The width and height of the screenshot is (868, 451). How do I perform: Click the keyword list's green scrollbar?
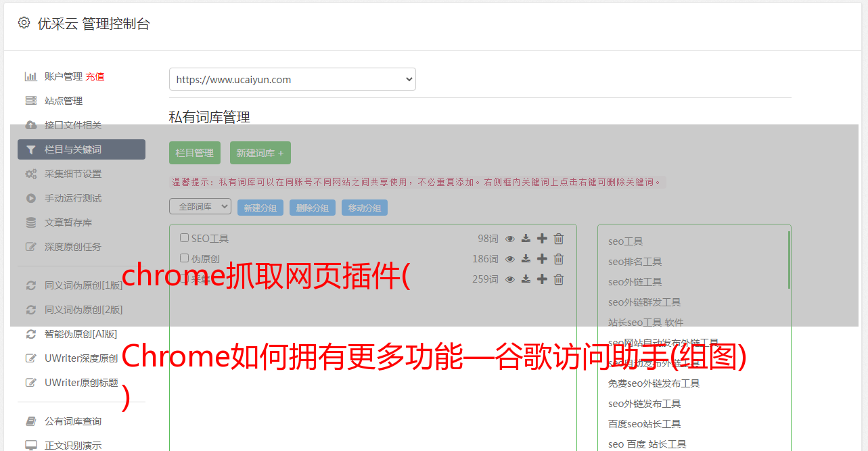[x=789, y=260]
